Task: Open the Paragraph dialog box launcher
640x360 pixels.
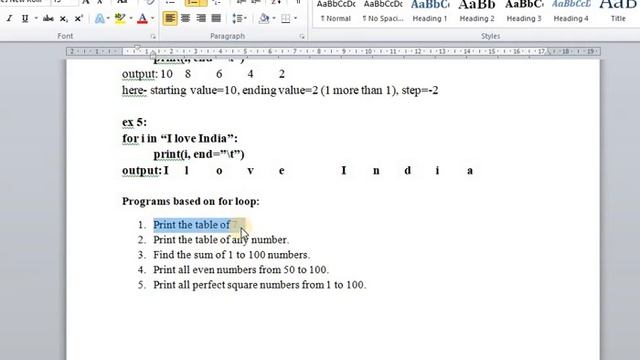Action: (302, 37)
